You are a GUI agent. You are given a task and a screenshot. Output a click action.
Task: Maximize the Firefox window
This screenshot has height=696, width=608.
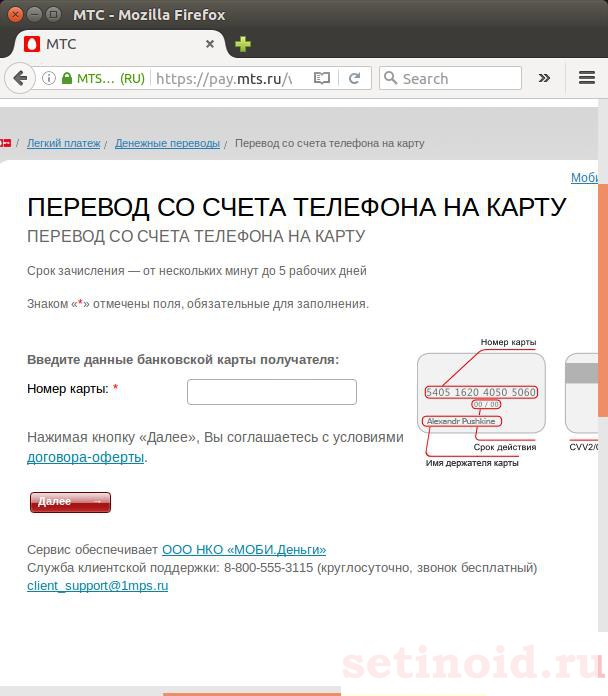click(x=53, y=15)
